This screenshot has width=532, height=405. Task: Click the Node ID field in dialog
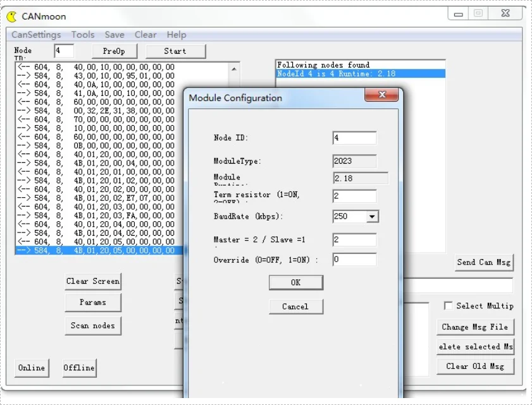coord(354,138)
